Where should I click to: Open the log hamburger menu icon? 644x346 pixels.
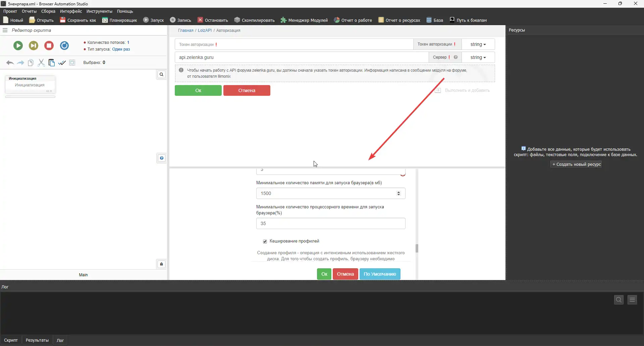[x=632, y=300]
